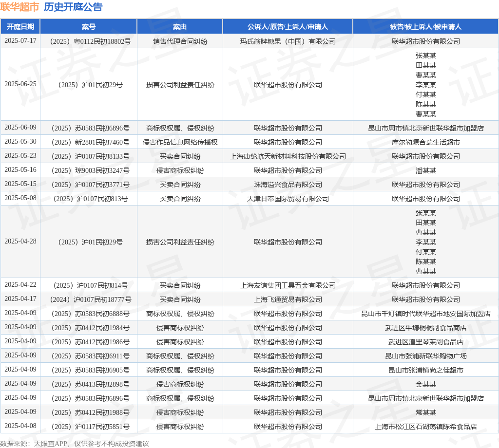Select date cell 2025-04-22
499x448 pixels.
pos(20,285)
